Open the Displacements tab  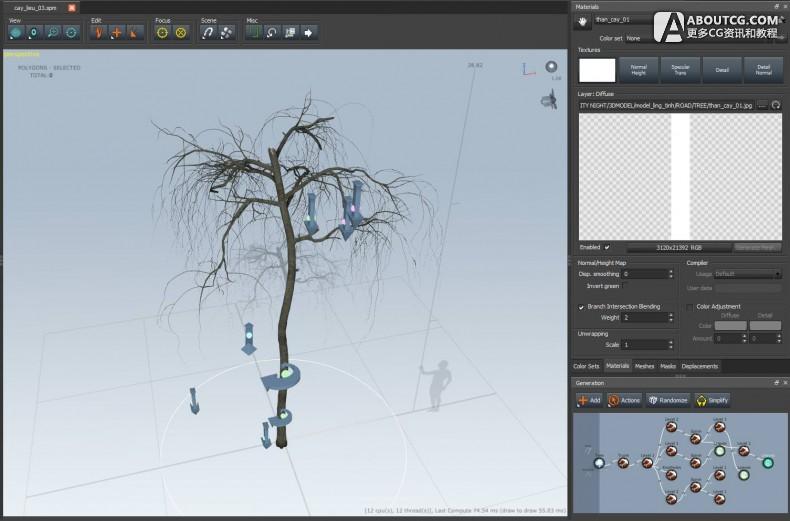pos(700,366)
